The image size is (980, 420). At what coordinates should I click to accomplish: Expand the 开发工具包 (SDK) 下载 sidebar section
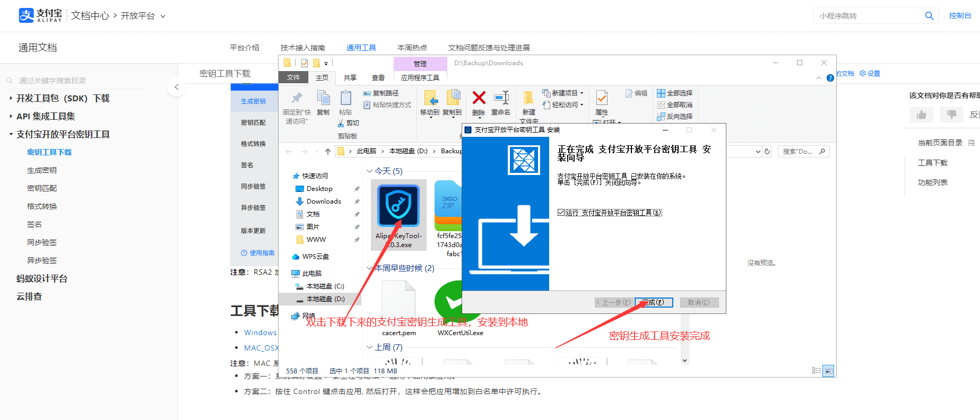pyautogui.click(x=11, y=99)
